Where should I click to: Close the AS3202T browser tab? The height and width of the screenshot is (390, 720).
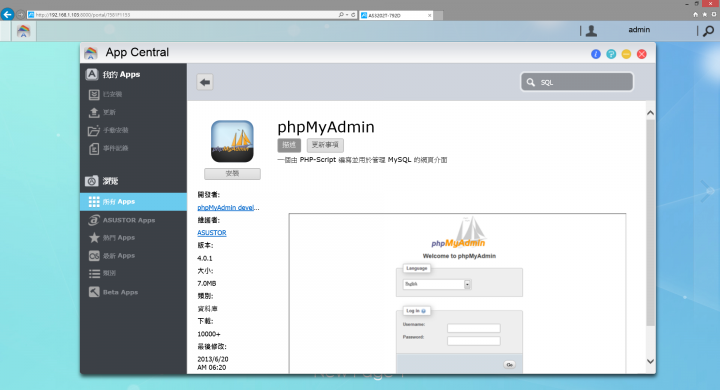click(x=429, y=15)
